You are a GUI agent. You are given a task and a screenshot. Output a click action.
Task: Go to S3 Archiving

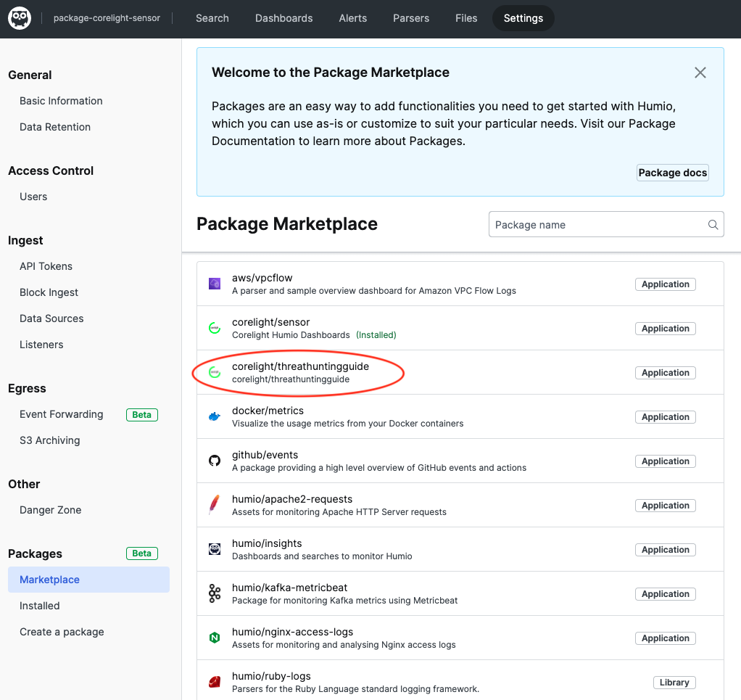[x=49, y=440]
